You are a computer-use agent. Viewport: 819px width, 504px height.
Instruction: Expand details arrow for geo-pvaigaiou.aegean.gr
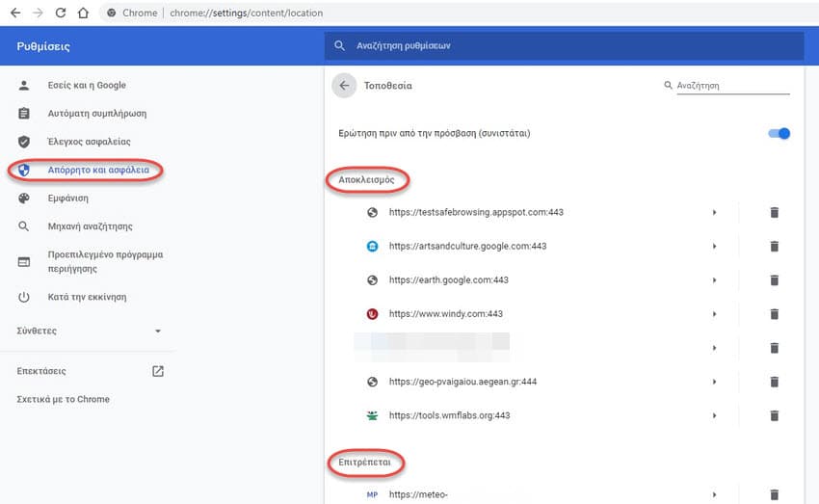(x=714, y=382)
